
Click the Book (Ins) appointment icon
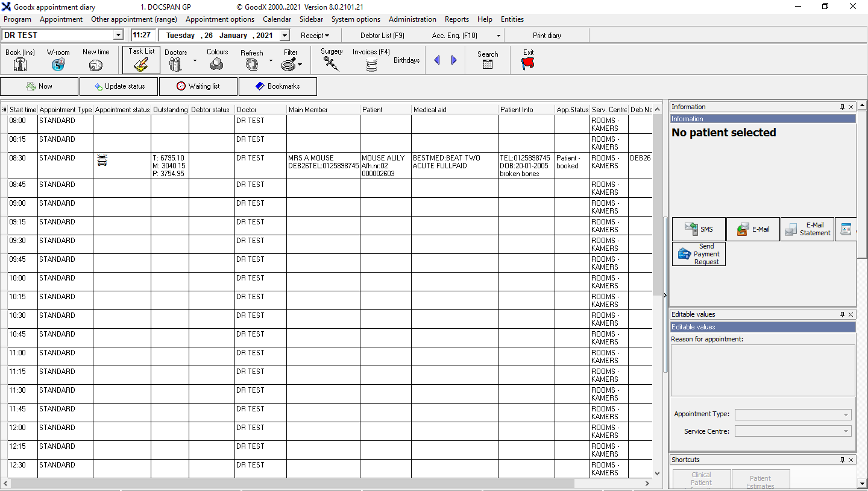coord(20,64)
